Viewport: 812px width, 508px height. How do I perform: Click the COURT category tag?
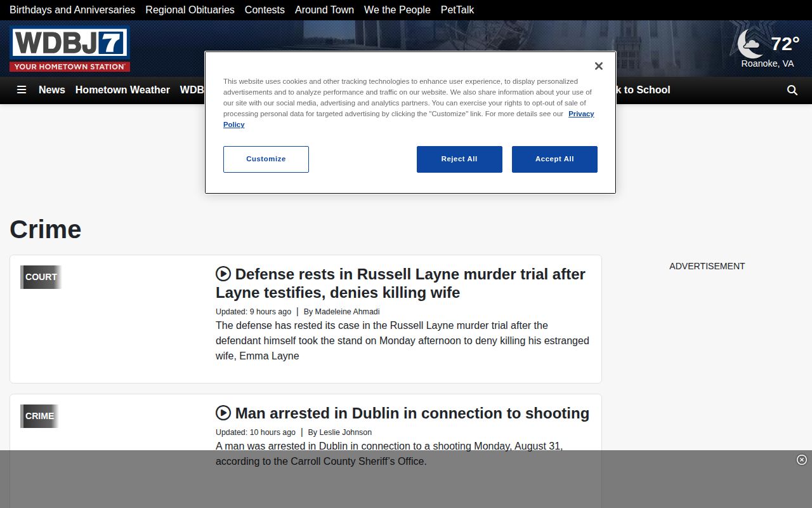(x=41, y=277)
